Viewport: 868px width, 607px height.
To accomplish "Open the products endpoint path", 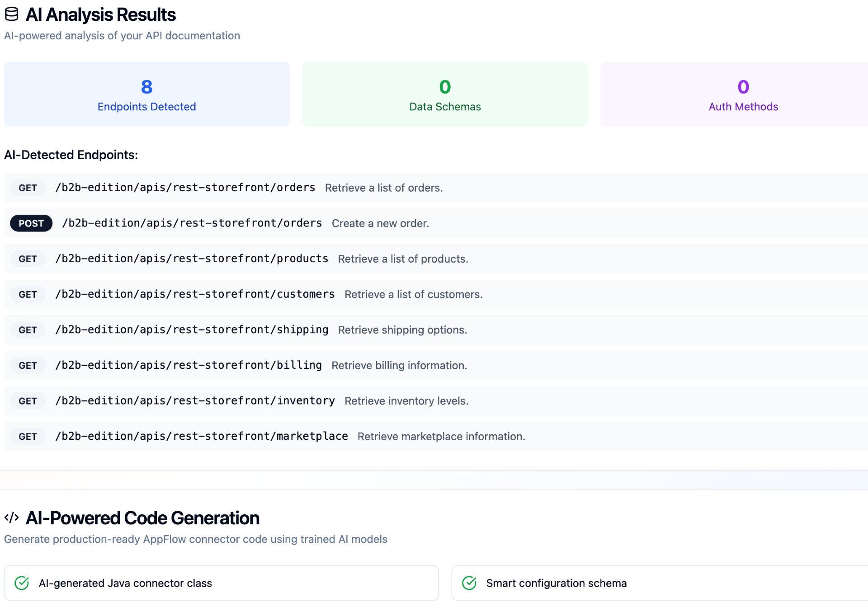I will [192, 259].
